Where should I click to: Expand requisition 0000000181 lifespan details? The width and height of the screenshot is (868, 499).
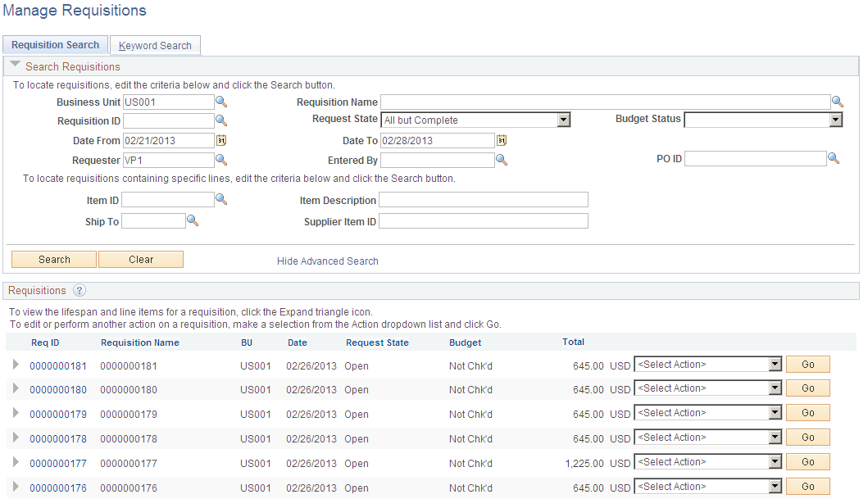click(15, 365)
